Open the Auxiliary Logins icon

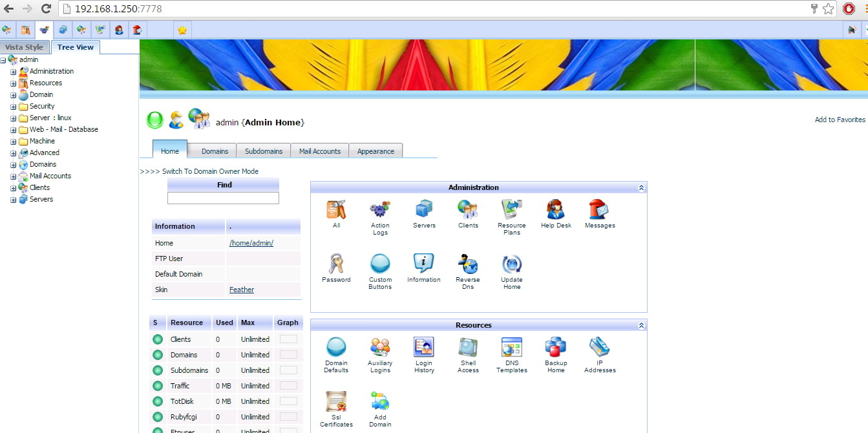[380, 347]
